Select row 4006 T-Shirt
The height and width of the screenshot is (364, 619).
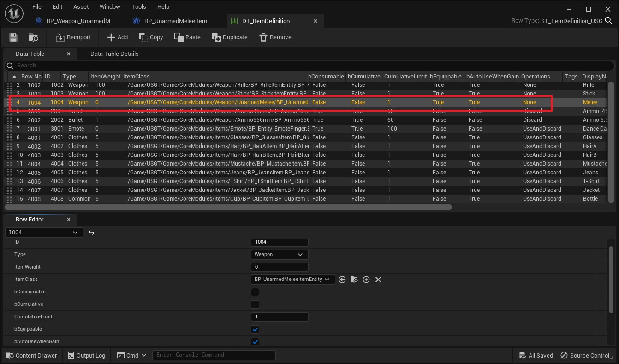coord(306,181)
